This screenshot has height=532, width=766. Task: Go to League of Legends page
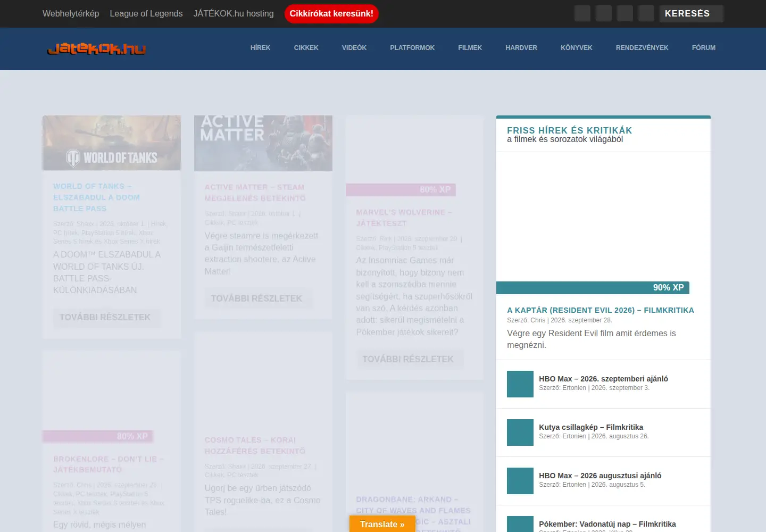click(x=146, y=13)
